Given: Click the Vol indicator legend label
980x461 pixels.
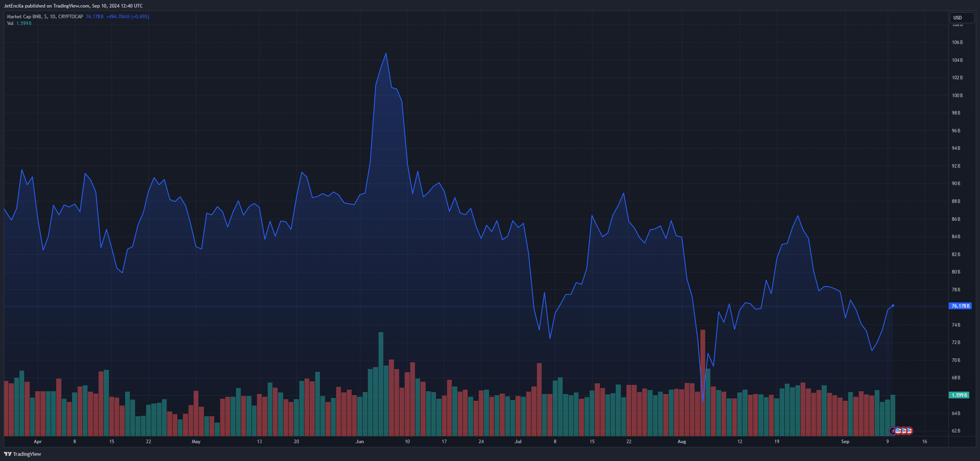Looking at the screenshot, I should (x=10, y=23).
